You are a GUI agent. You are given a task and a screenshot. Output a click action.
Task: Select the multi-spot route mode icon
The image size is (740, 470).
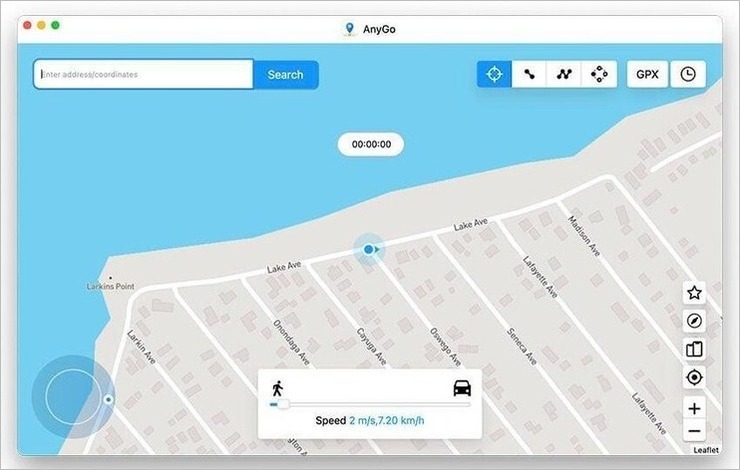pyautogui.click(x=564, y=74)
